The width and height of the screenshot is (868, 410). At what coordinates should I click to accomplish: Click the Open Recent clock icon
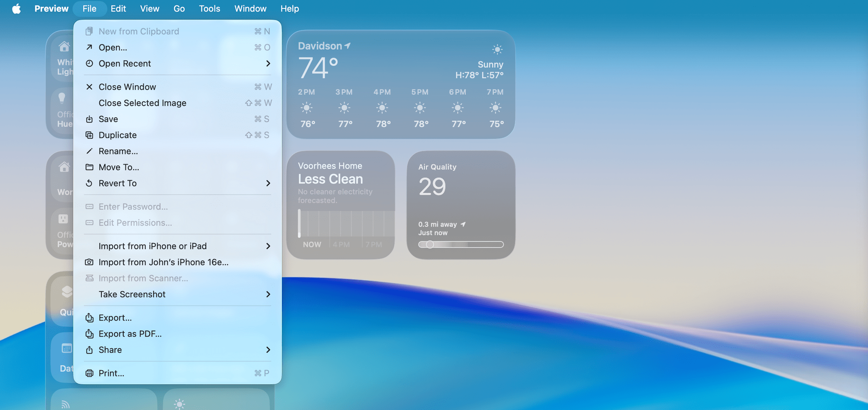coord(89,63)
